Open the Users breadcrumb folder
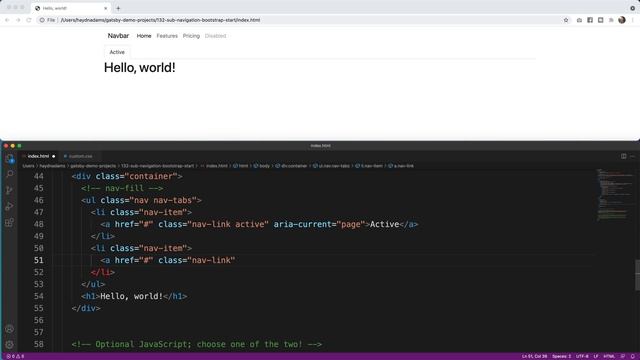This screenshot has width=640, height=360. point(28,166)
